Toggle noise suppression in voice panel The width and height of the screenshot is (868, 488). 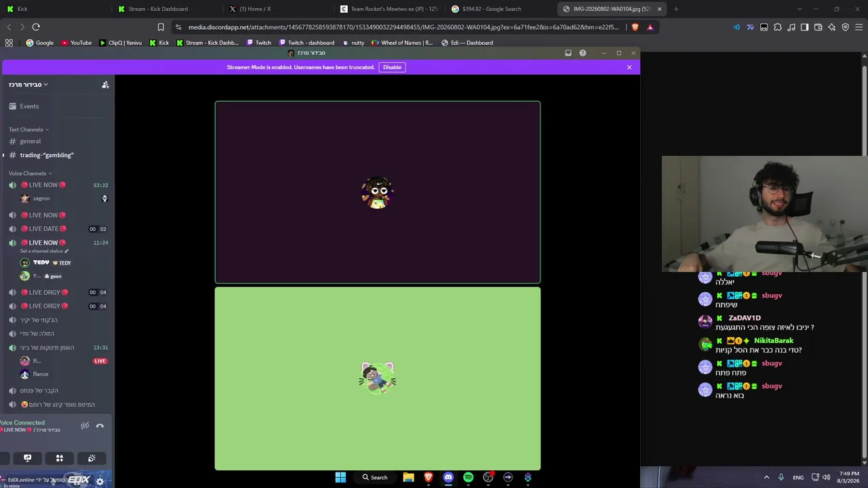85,426
